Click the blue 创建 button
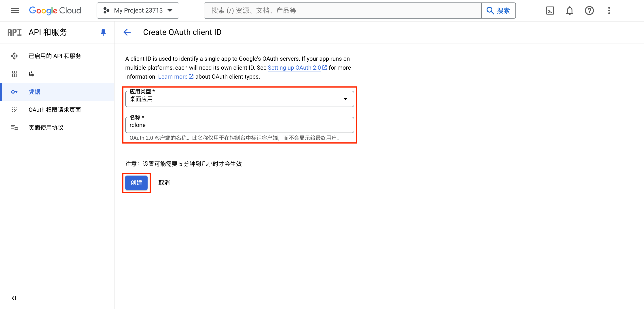The width and height of the screenshot is (644, 309). [136, 182]
